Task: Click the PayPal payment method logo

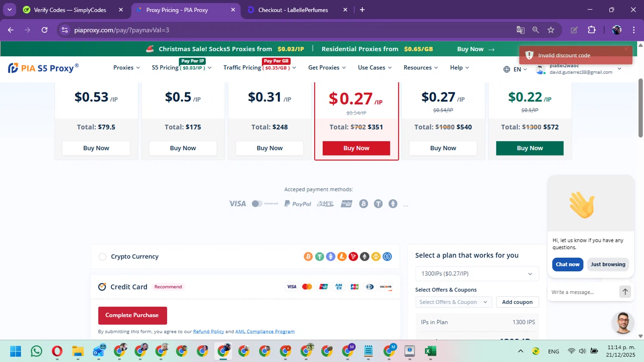Action: [298, 204]
